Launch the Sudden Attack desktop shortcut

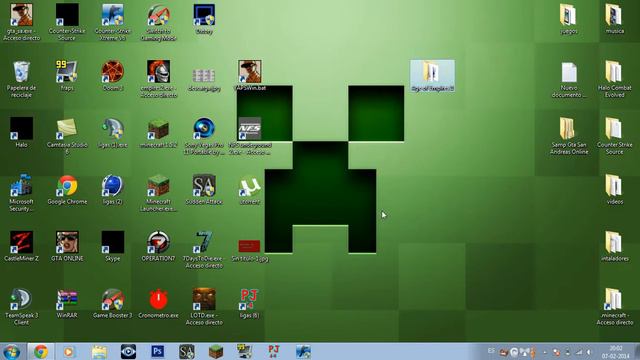tap(204, 190)
